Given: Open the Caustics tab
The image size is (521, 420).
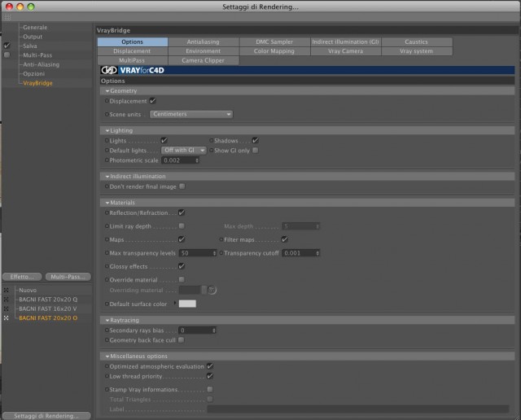Looking at the screenshot, I should point(417,42).
